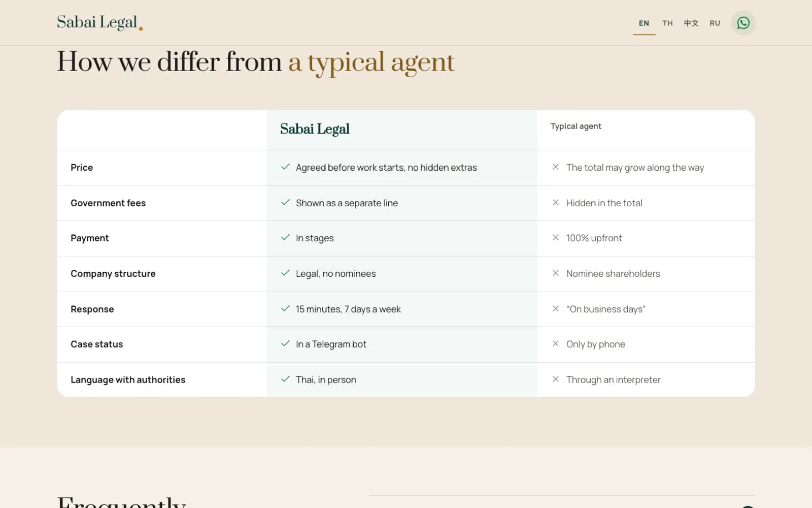Switch language to EN
This screenshot has height=508, width=812.
644,23
